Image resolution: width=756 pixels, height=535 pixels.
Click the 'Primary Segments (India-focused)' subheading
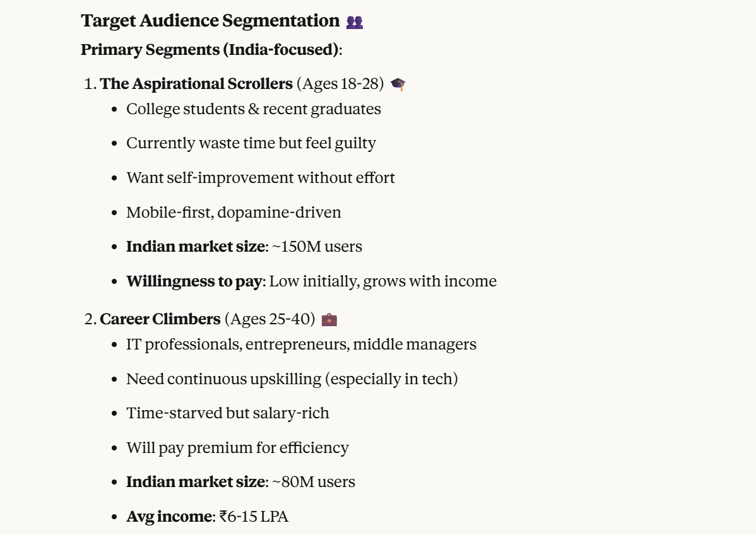210,49
